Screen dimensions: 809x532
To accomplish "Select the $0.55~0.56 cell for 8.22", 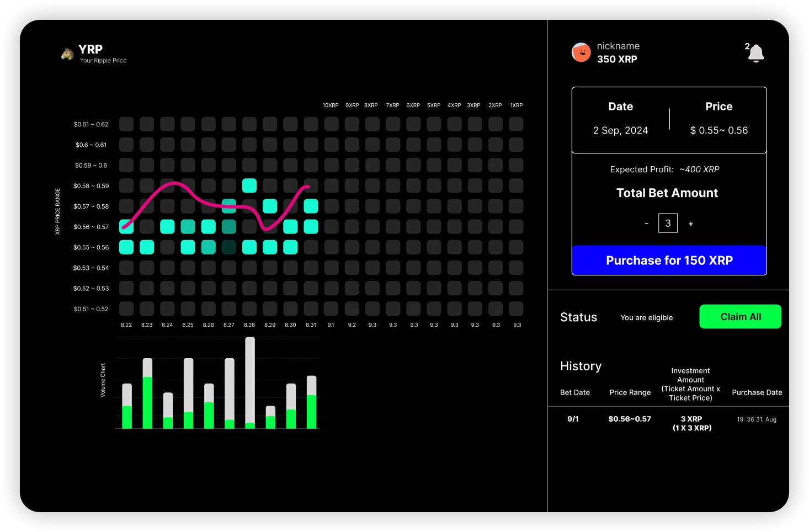I will tap(126, 247).
